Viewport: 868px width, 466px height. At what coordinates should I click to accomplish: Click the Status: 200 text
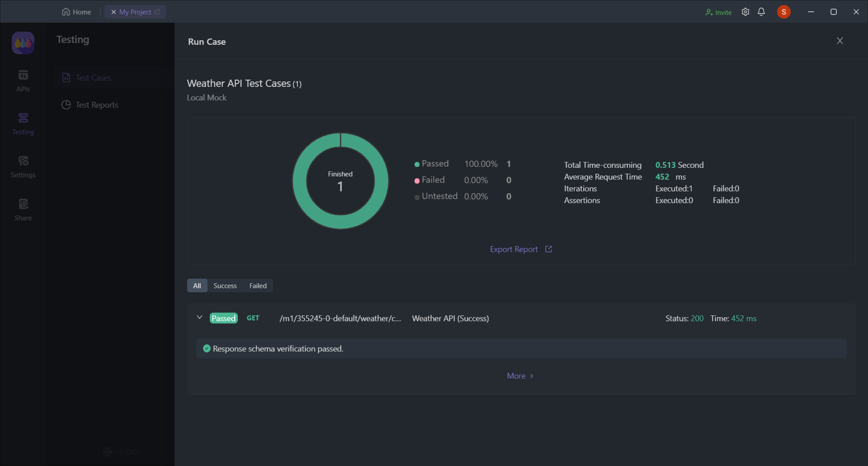(x=684, y=319)
